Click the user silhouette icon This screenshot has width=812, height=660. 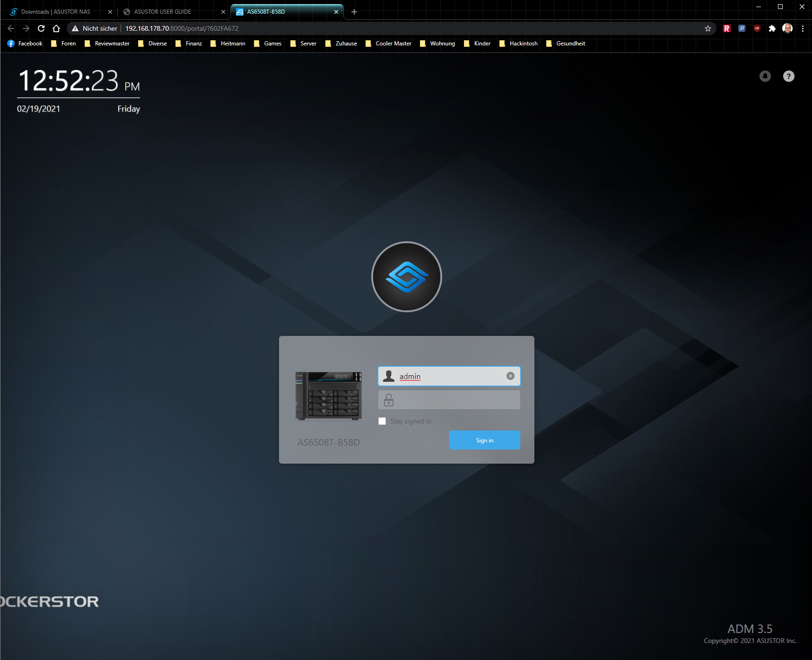pos(389,376)
